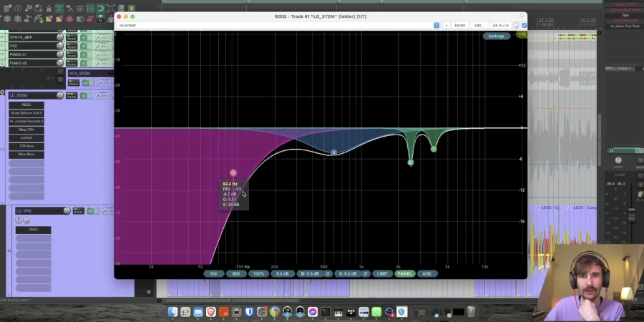644x322 pixels.
Task: Open Terminal in the Dock
Action: click(x=326, y=312)
